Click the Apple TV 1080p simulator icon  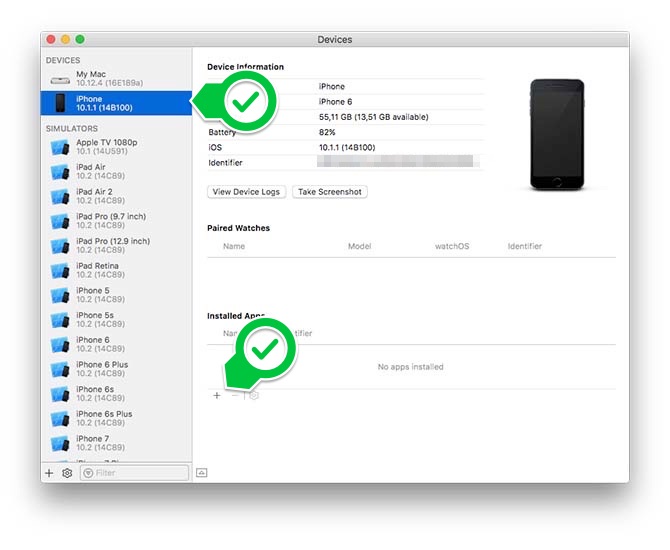pyautogui.click(x=60, y=148)
